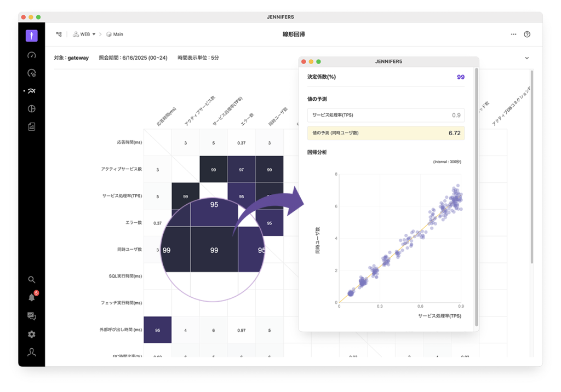
Task: Open the help question mark icon
Action: [x=527, y=34]
